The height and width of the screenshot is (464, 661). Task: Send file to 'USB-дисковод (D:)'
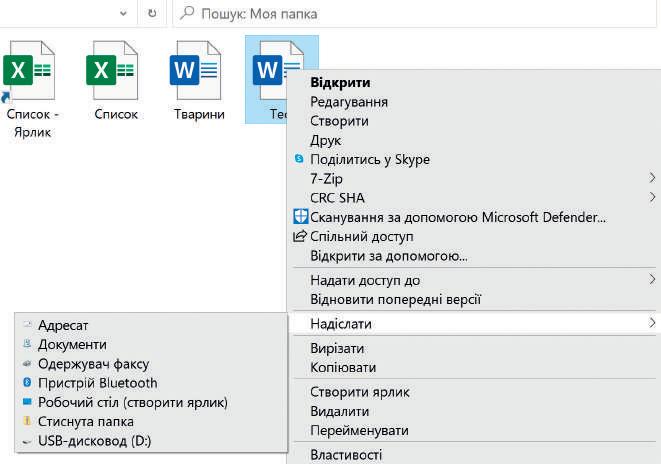pos(94,440)
